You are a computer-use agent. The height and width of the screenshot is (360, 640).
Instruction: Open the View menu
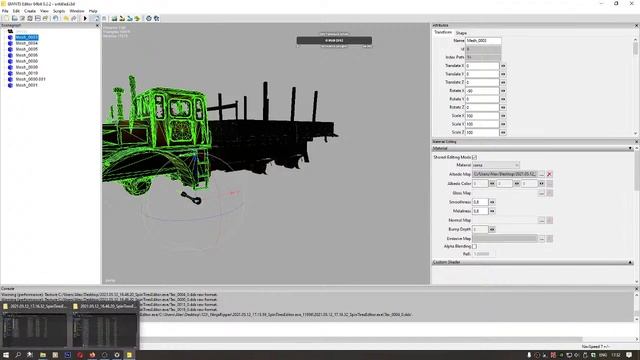(44, 11)
